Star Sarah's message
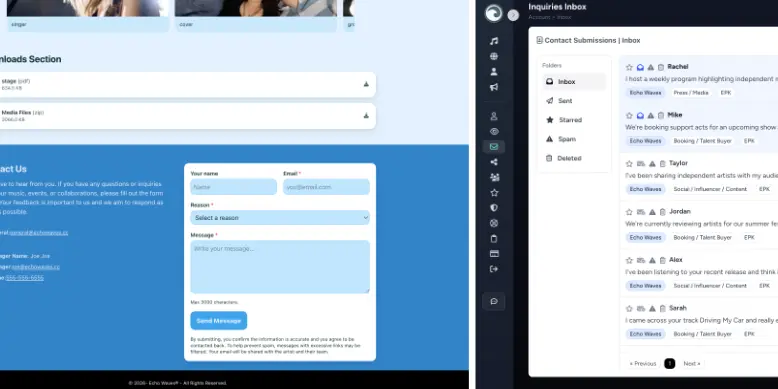This screenshot has width=778, height=389. (x=629, y=308)
